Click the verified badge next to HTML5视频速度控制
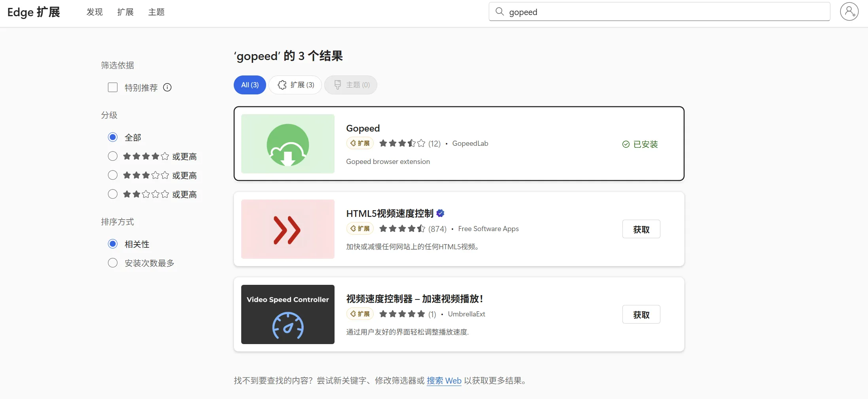Viewport: 868px width, 399px height. (441, 213)
